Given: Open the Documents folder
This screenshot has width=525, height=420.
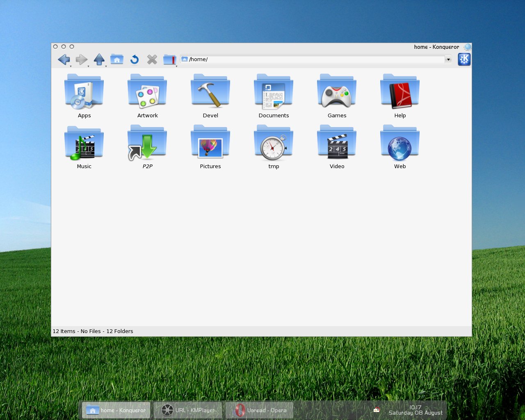Looking at the screenshot, I should [x=274, y=96].
